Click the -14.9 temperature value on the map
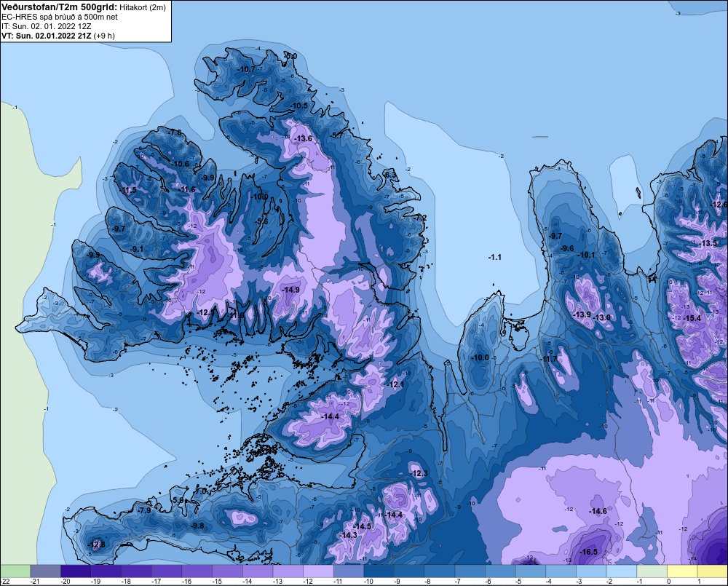 290,290
